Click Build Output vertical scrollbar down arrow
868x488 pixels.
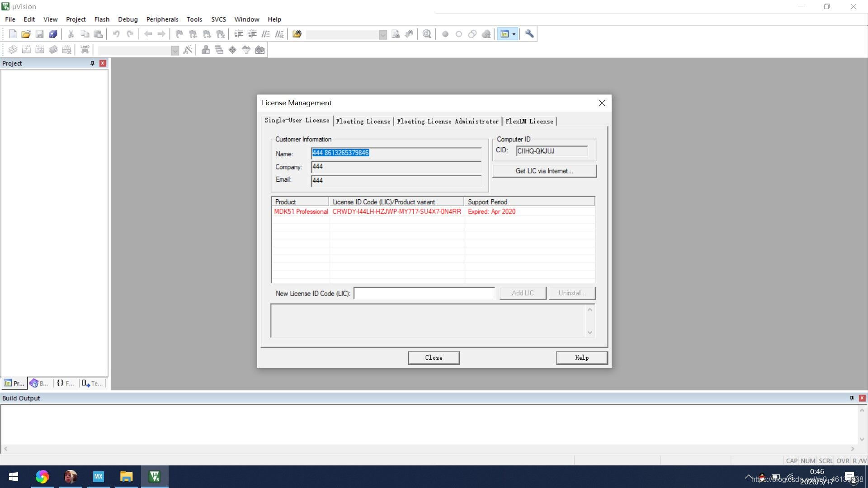point(862,439)
